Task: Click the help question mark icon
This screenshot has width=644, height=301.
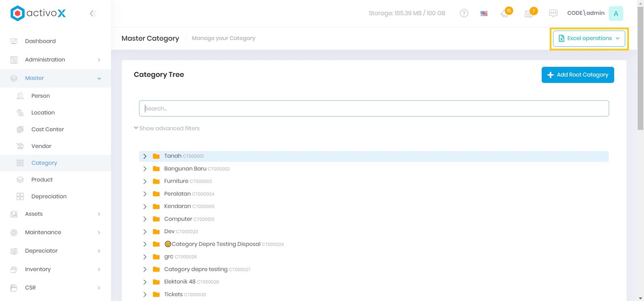Action: point(464,13)
